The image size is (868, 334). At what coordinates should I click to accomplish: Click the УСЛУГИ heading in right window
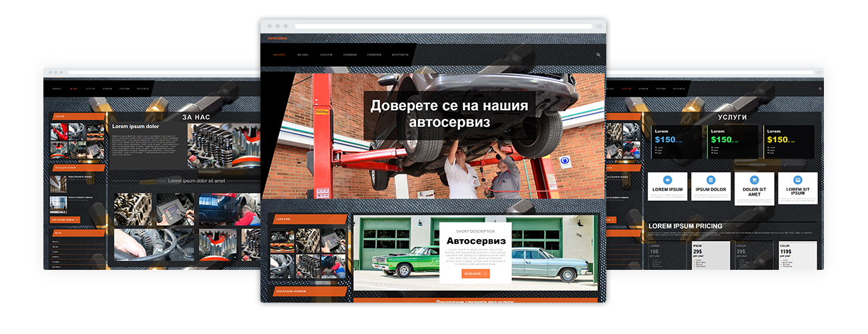(x=732, y=118)
